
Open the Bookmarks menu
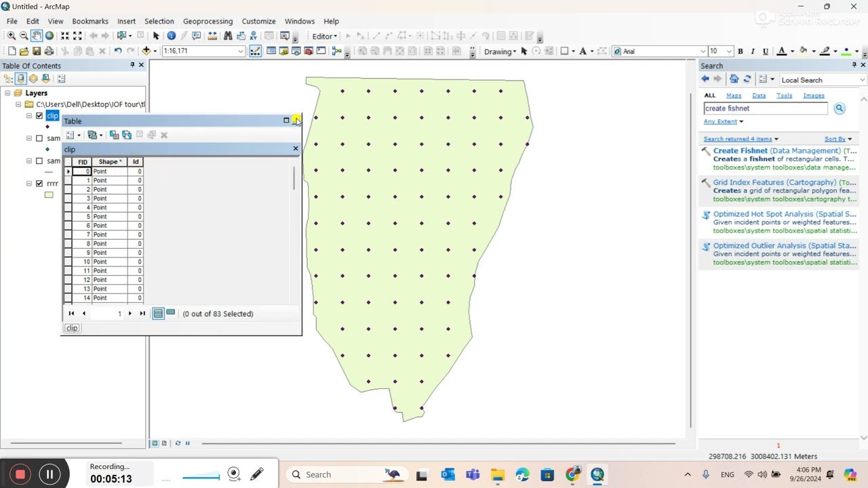pos(90,21)
